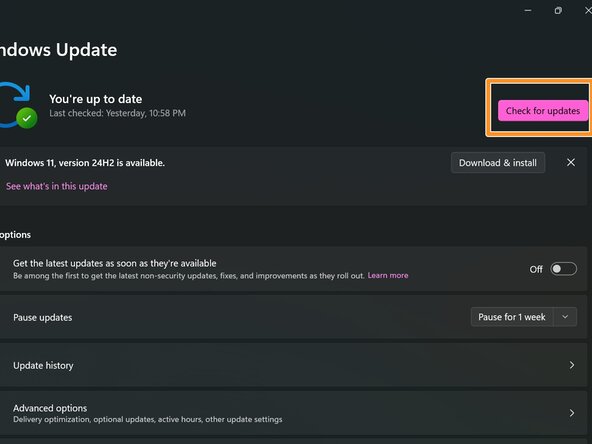Restore down the Settings window
The height and width of the screenshot is (444, 592).
pyautogui.click(x=558, y=11)
